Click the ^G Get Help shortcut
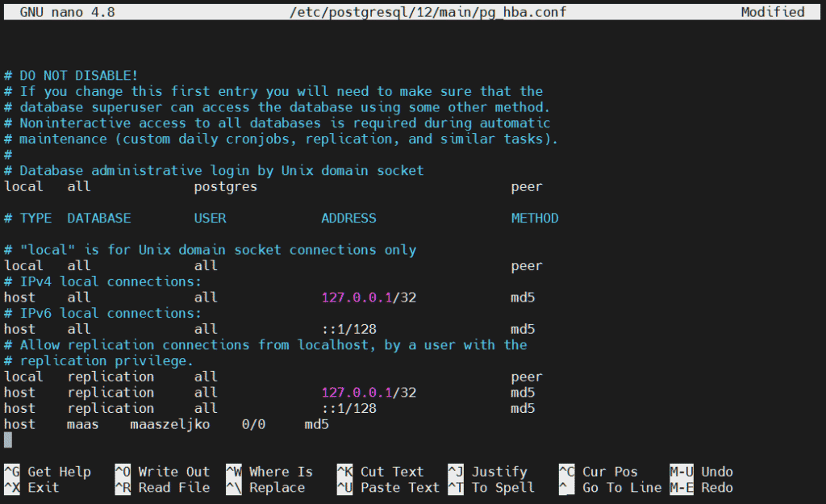The image size is (826, 504). click(47, 472)
